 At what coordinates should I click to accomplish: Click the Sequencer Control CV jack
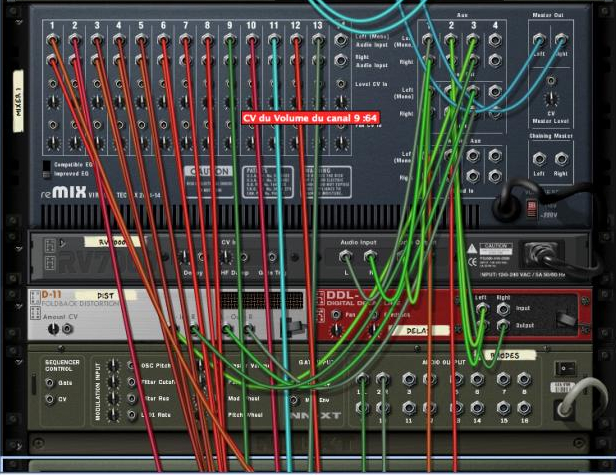pos(51,399)
